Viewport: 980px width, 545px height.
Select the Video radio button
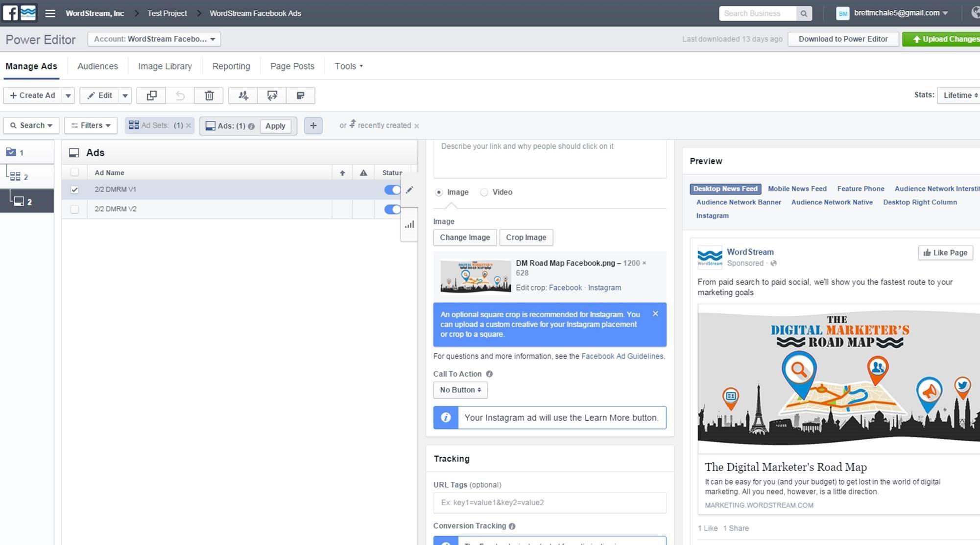[484, 192]
